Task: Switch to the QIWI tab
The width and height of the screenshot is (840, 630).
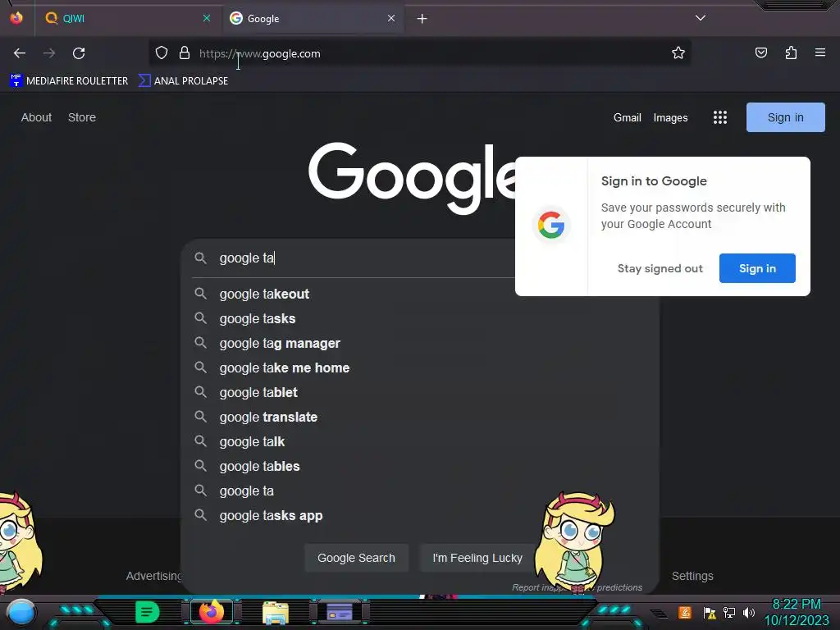Action: point(126,19)
